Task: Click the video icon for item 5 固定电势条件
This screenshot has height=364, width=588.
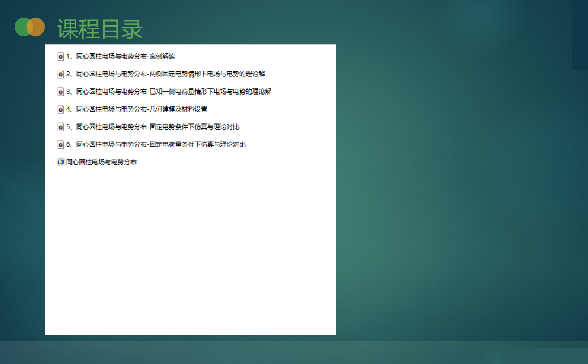Action: [61, 127]
